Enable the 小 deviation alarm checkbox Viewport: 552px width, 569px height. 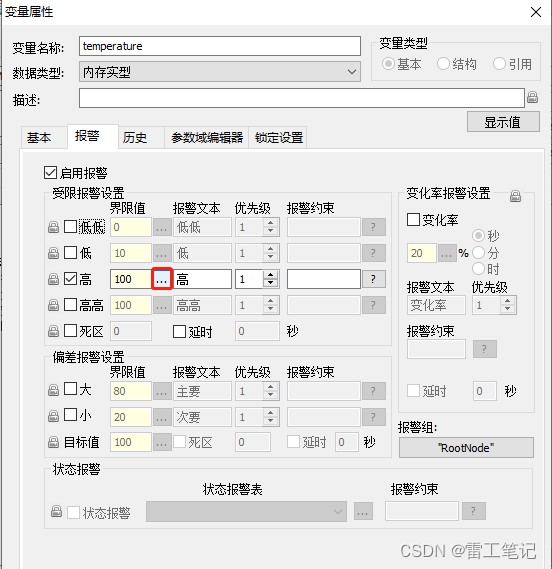[x=70, y=414]
